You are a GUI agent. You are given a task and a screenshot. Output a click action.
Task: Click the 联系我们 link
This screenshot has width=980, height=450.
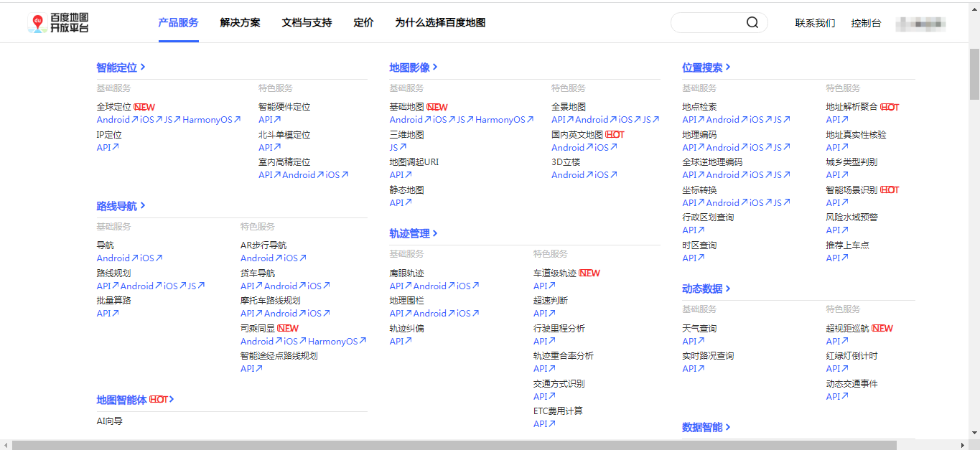click(815, 23)
